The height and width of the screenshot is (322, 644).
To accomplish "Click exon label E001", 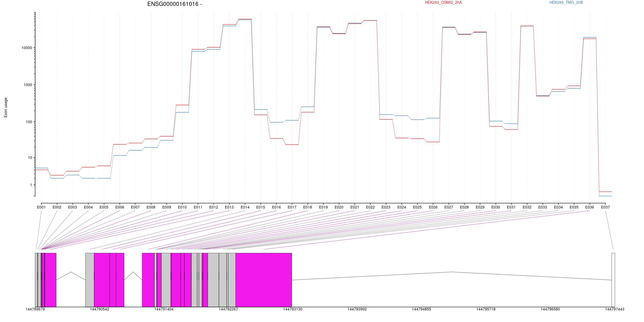I will point(41,207).
